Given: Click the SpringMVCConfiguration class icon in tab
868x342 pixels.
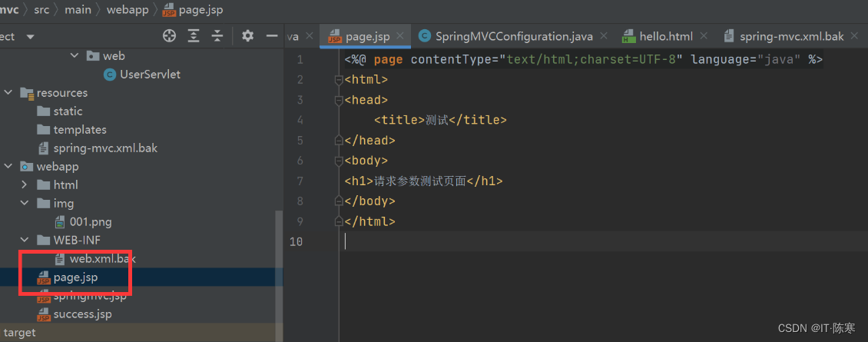Looking at the screenshot, I should (425, 37).
